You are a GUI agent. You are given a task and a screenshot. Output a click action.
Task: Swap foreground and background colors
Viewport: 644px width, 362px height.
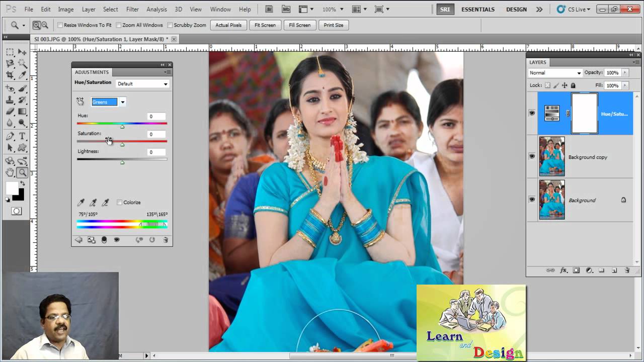point(23,184)
